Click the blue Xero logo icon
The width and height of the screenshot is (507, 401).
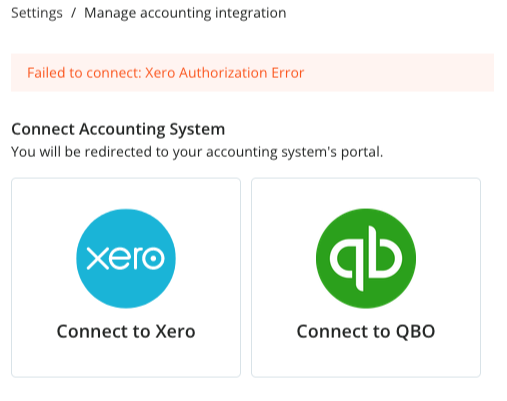(x=126, y=258)
